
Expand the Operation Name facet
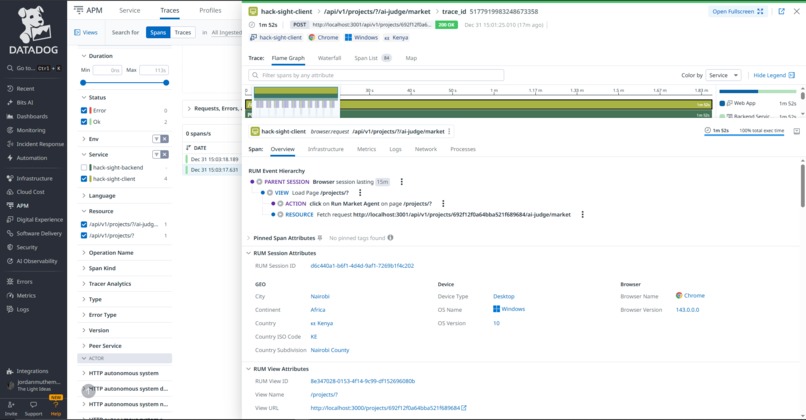click(84, 253)
